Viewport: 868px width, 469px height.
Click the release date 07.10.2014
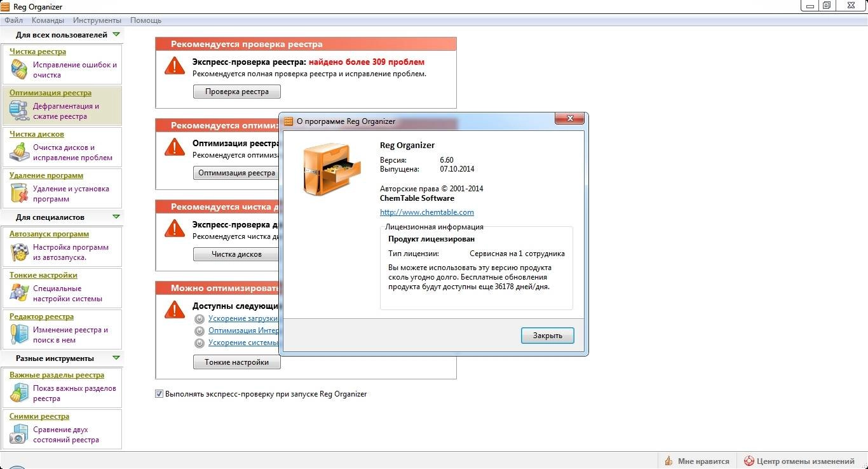click(x=457, y=169)
